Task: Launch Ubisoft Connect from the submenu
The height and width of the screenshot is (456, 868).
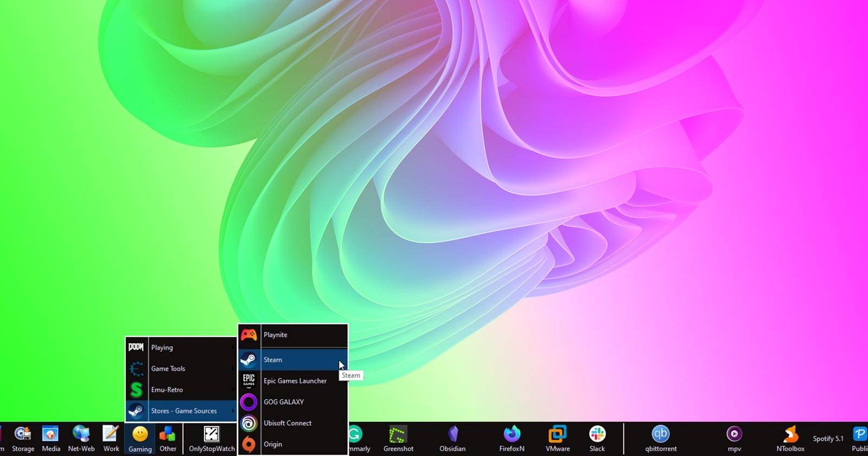Action: click(x=293, y=423)
